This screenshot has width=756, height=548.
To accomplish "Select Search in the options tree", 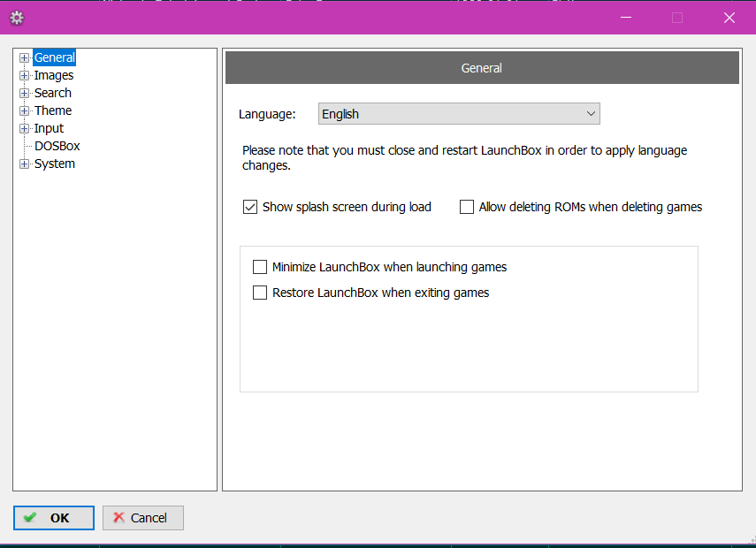I will tap(52, 93).
